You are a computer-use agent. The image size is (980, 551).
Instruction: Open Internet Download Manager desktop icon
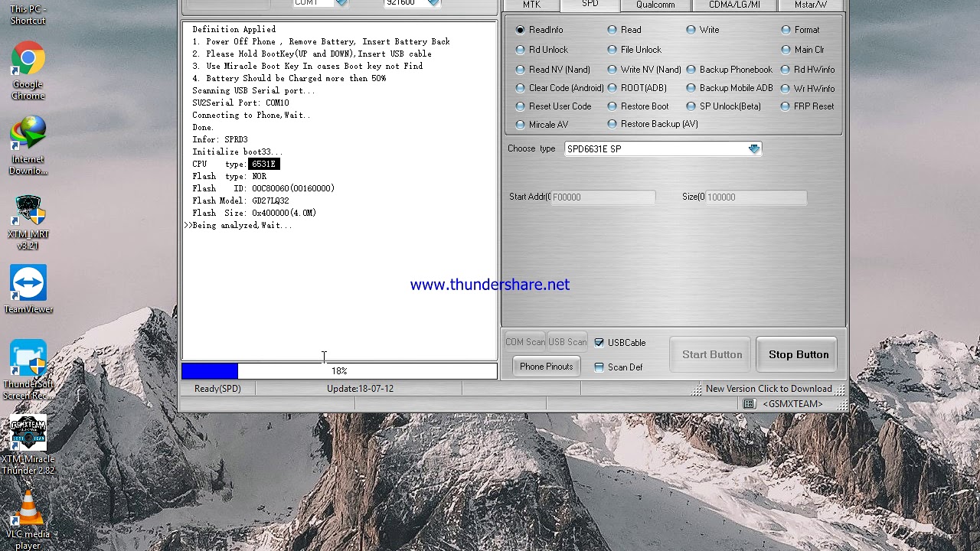pyautogui.click(x=28, y=145)
